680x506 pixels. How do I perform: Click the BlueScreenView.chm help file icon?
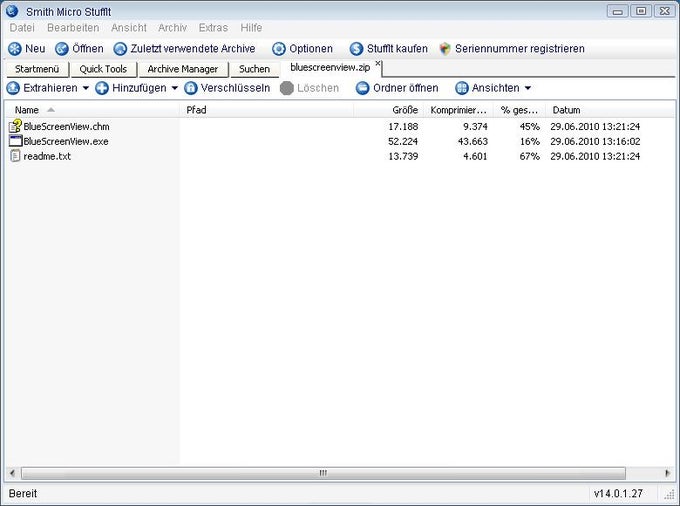(x=15, y=126)
